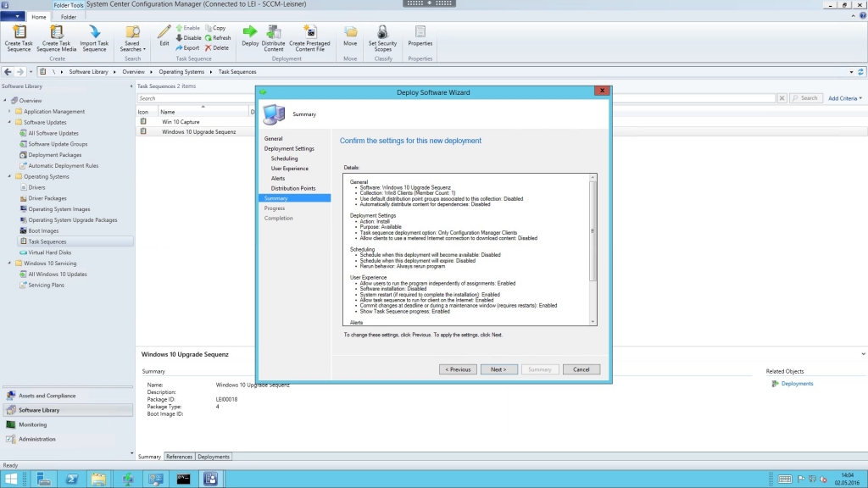Click the Refresh ribbon button
The width and height of the screenshot is (868, 488).
click(x=218, y=37)
